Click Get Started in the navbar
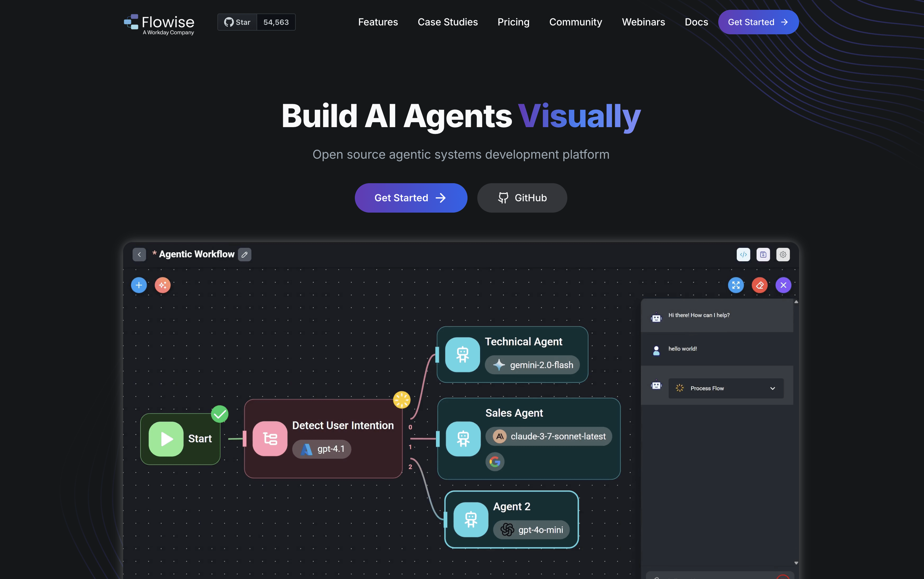The height and width of the screenshot is (579, 924). 758,22
